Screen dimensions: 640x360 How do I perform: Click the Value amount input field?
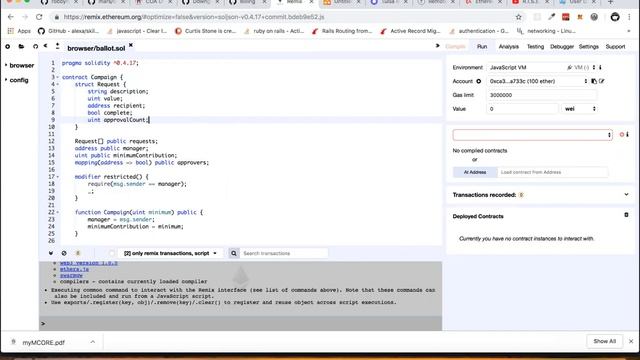(522, 109)
